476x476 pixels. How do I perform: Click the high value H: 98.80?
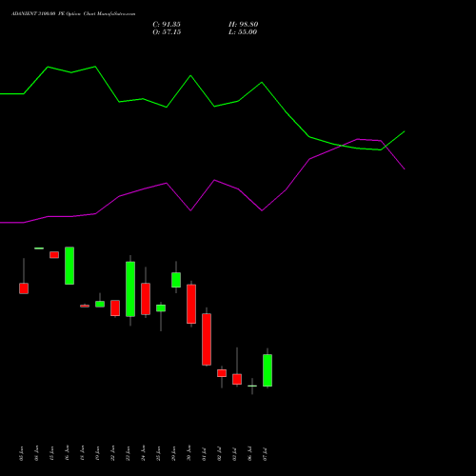click(x=244, y=25)
